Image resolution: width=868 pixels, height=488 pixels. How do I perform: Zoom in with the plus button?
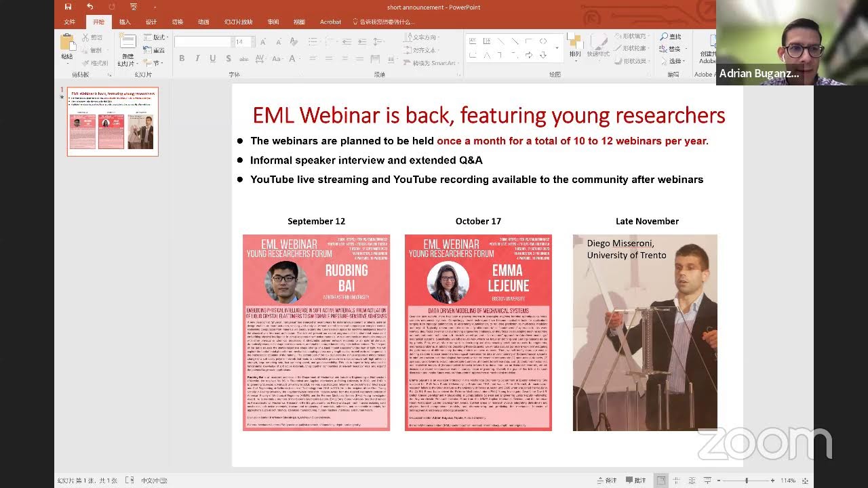tap(772, 481)
